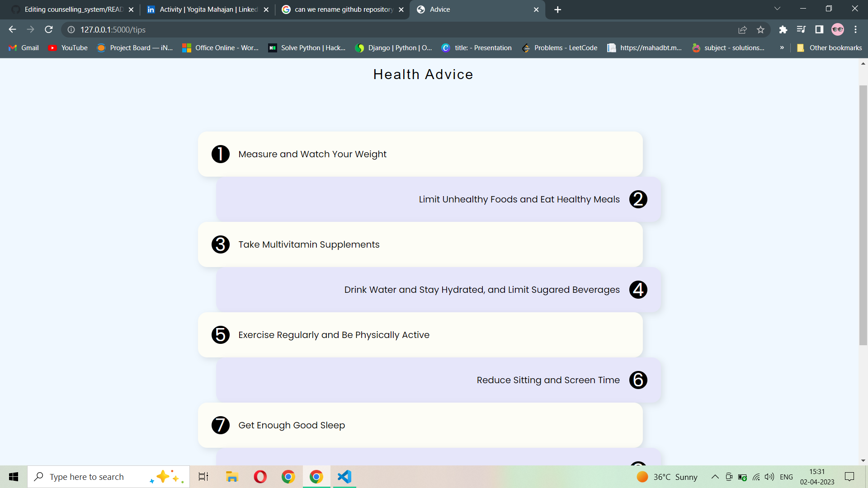
Task: Click the browser forward arrow
Action: (x=30, y=29)
